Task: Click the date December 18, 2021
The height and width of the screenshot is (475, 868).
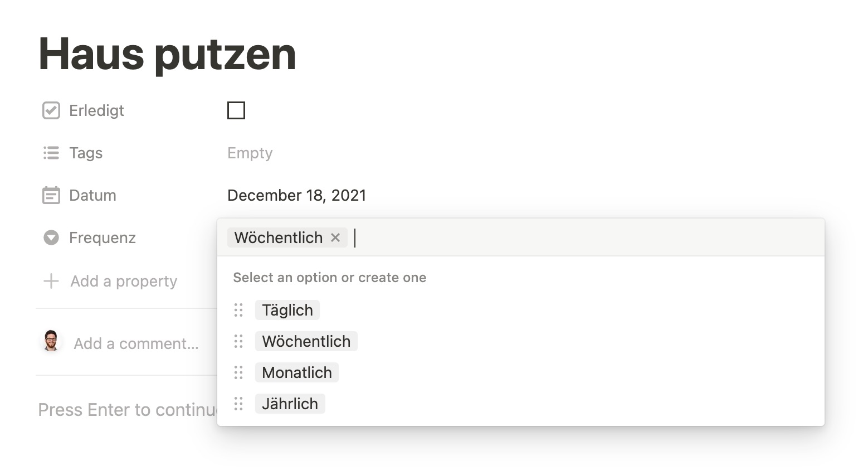Action: (297, 195)
